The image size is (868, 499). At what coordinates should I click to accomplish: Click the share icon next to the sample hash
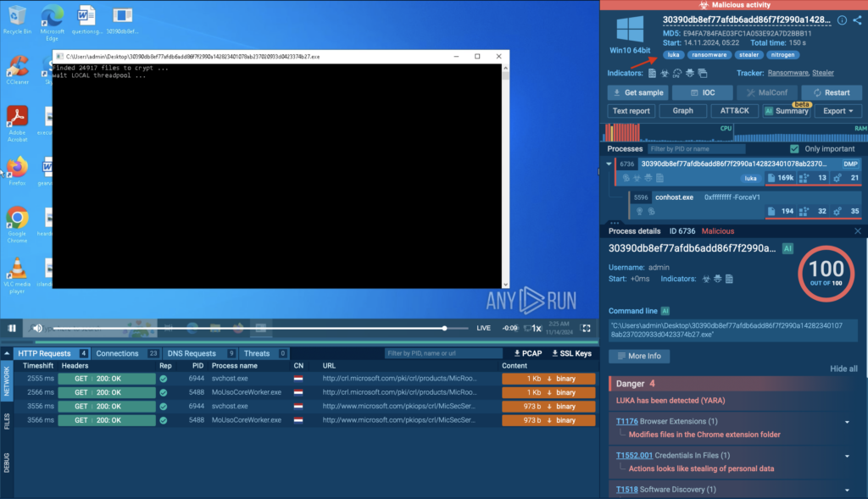(857, 20)
